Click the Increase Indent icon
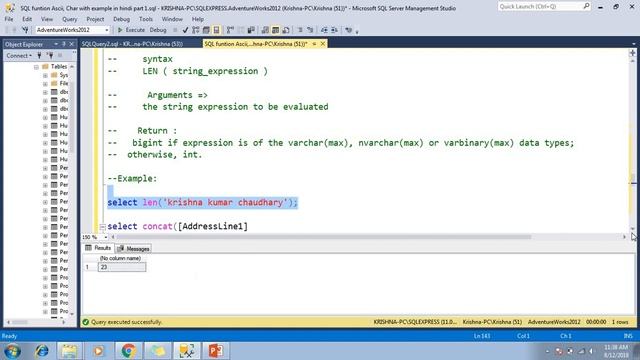This screenshot has width=640, height=360. point(334,30)
